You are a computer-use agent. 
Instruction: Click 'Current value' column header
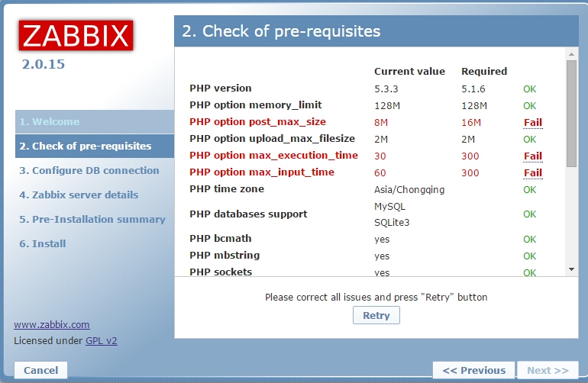click(409, 71)
